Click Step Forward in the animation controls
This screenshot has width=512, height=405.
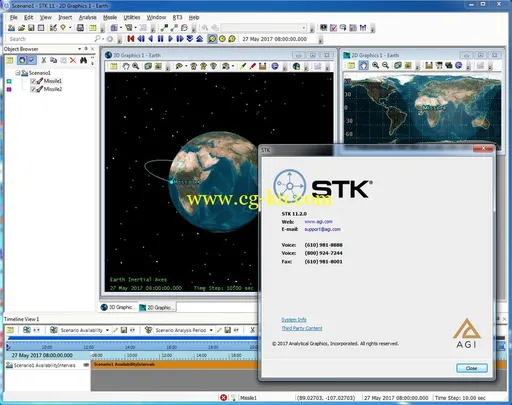180,39
